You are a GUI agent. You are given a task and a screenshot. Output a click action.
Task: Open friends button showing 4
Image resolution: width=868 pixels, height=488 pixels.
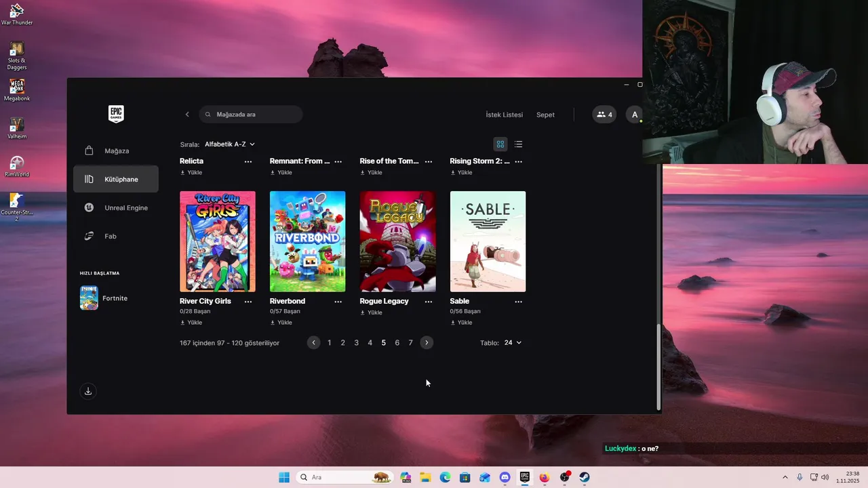(604, 115)
